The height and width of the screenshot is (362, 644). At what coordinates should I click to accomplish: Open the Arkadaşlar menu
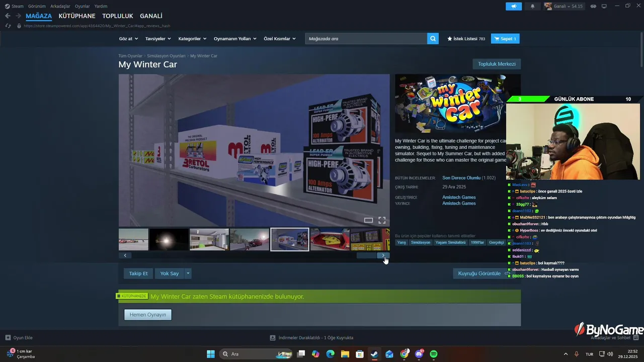tap(60, 6)
